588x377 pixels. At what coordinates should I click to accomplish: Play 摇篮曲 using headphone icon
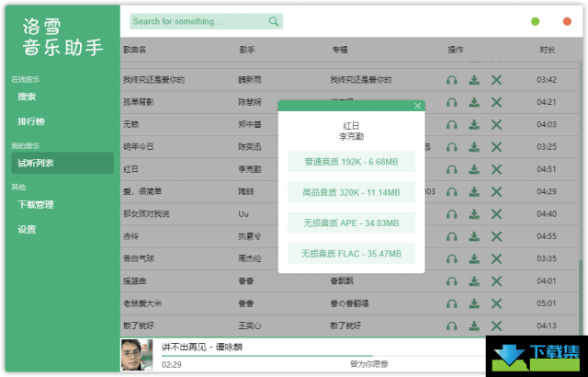pyautogui.click(x=452, y=281)
